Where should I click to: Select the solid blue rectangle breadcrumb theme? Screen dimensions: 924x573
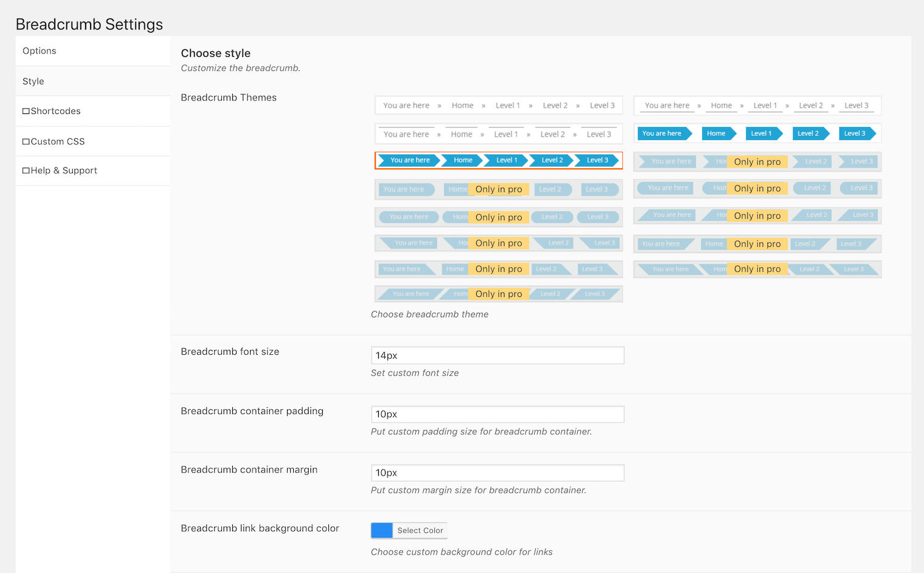[756, 133]
